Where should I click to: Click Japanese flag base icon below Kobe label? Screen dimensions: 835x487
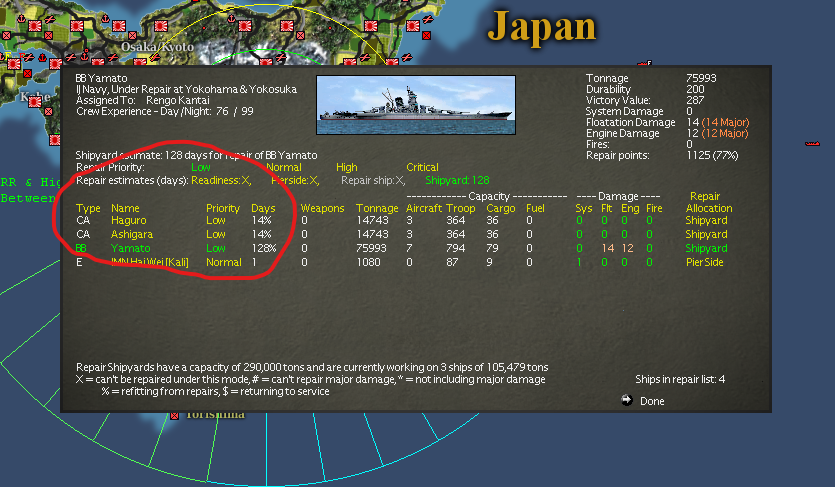coord(35,102)
